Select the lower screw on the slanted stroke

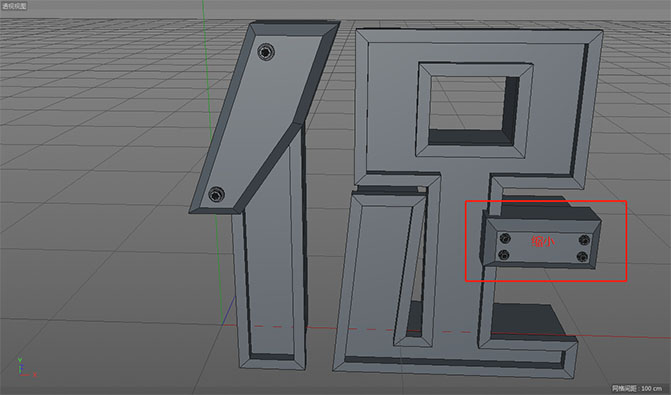coord(217,195)
